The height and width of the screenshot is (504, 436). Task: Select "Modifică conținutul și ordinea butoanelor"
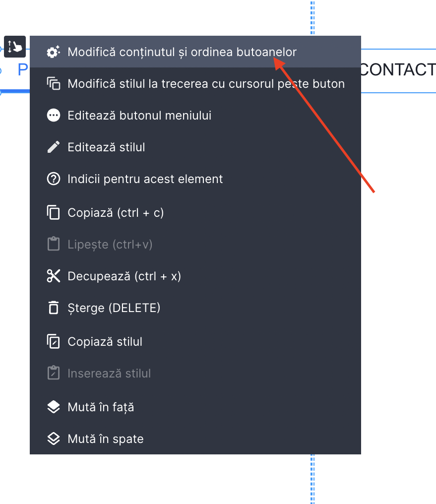coord(182,52)
